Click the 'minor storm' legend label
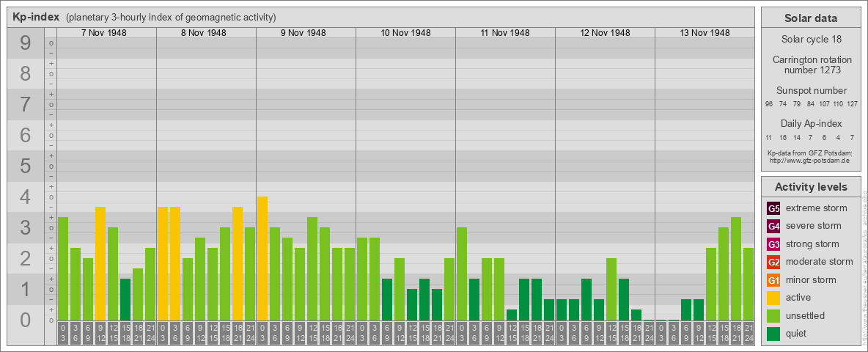 click(x=811, y=279)
